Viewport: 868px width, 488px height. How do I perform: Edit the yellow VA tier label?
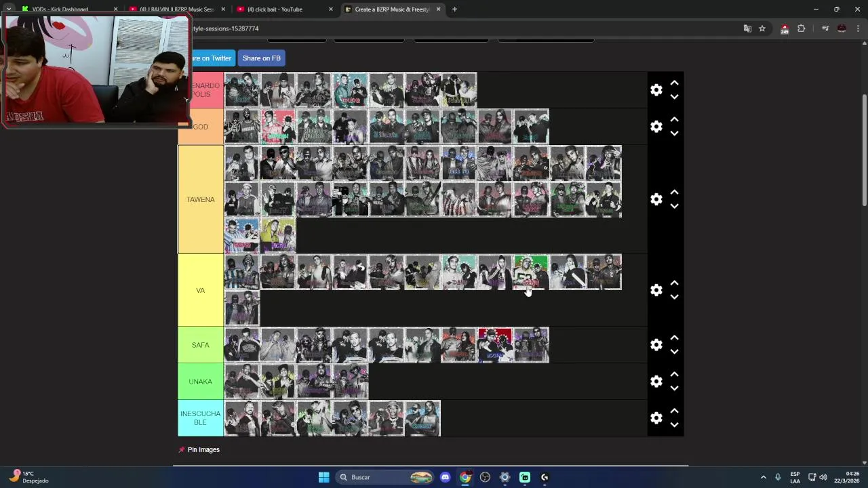201,290
